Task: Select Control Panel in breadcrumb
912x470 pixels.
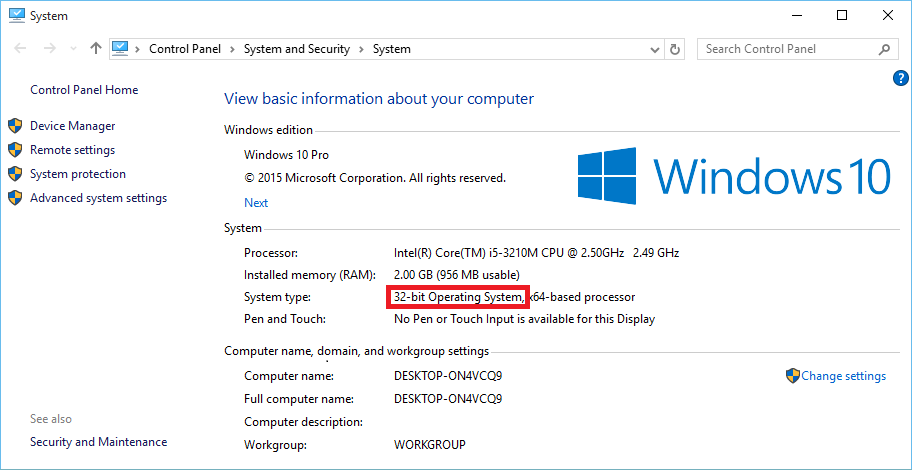Action: tap(185, 49)
